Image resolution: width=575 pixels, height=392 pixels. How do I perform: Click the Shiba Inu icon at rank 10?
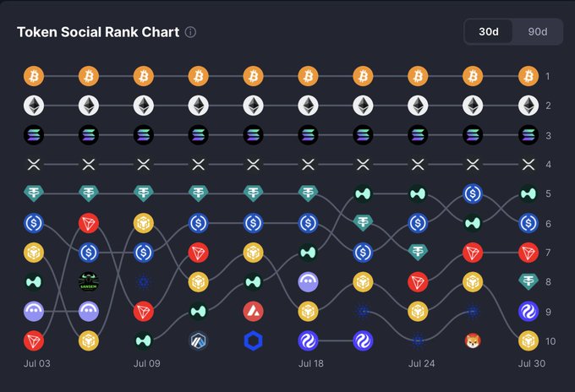(x=473, y=341)
